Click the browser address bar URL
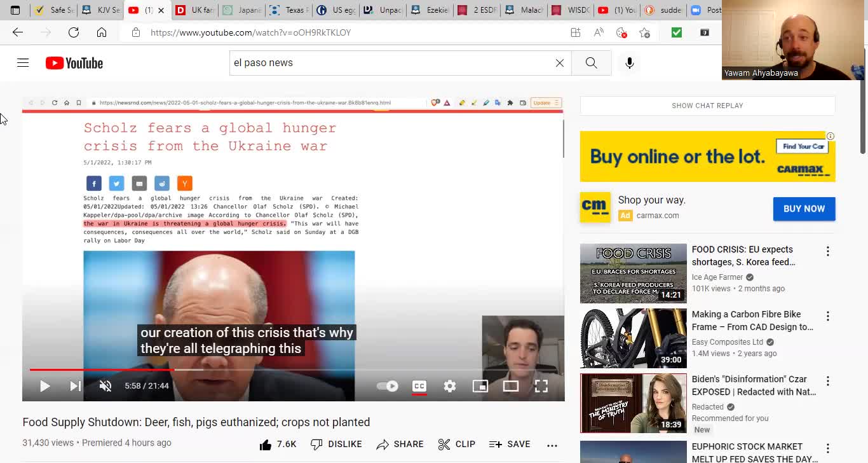Viewport: 868px width, 463px height. [250, 32]
